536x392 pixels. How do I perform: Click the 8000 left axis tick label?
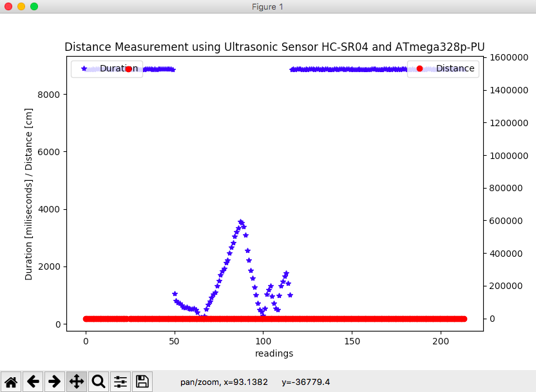pos(48,95)
